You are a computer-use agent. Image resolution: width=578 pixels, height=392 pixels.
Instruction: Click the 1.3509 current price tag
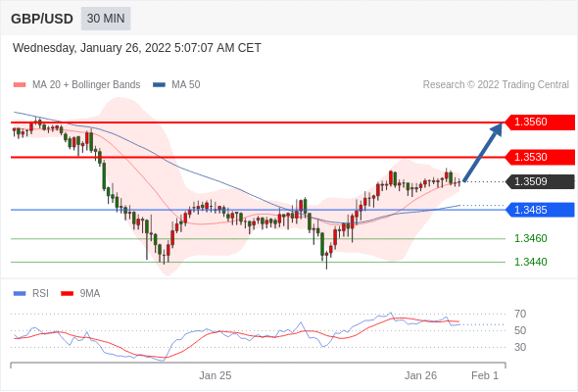(x=540, y=182)
